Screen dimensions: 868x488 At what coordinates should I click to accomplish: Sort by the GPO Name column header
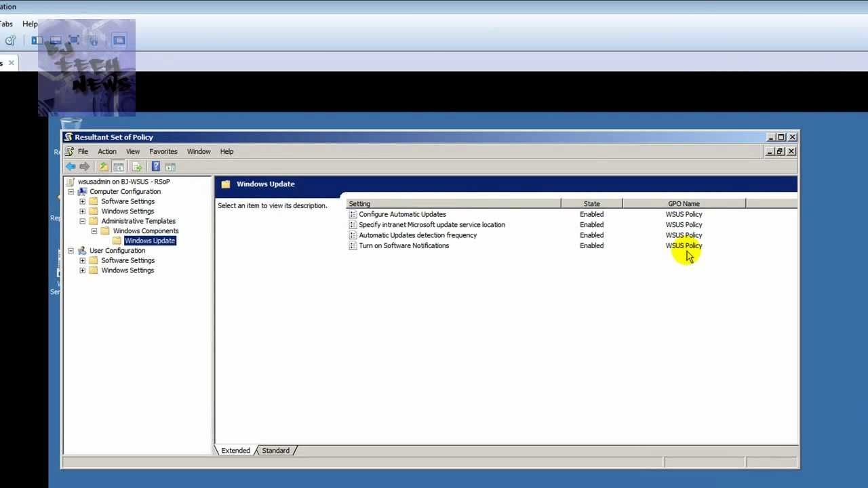coord(684,203)
